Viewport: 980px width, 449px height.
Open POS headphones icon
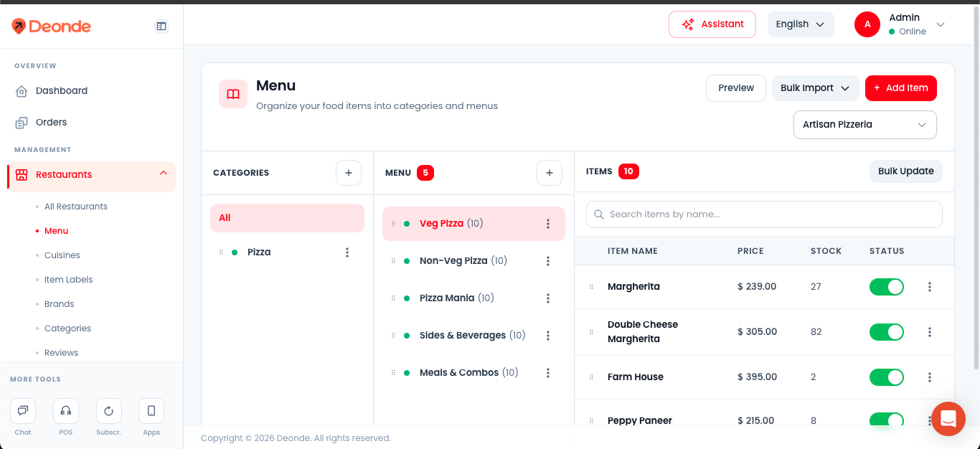click(66, 411)
